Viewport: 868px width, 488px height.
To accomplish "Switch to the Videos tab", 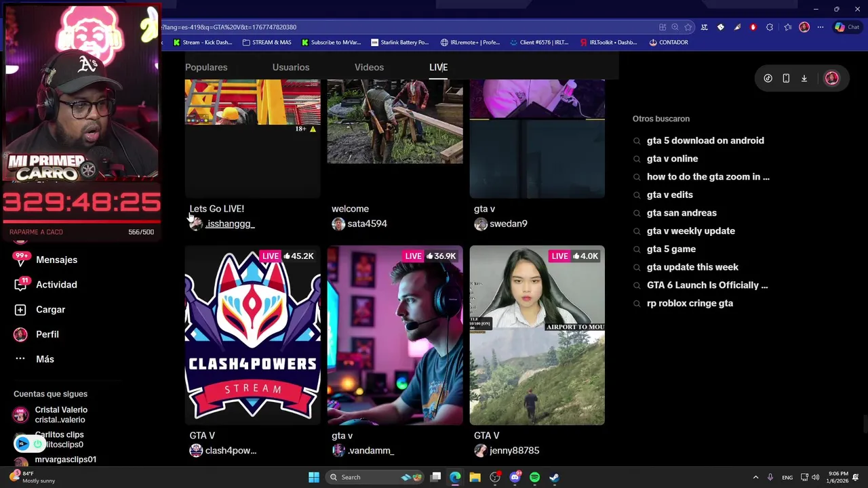I will pyautogui.click(x=369, y=67).
